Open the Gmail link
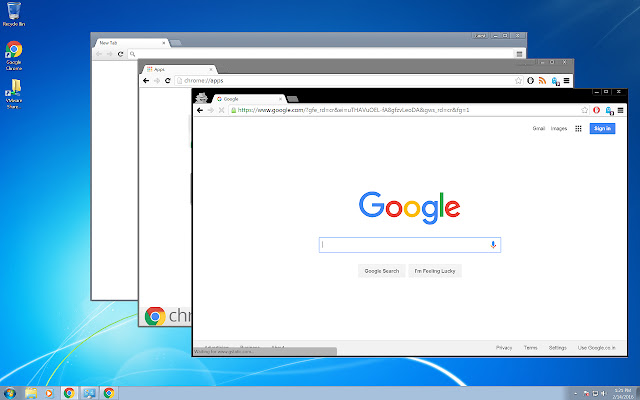 (539, 129)
